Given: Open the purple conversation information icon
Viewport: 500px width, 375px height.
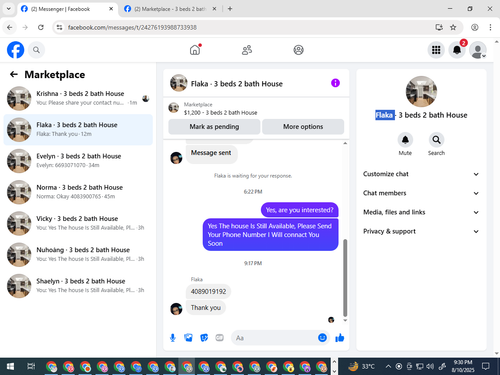Looking at the screenshot, I should 335,83.
